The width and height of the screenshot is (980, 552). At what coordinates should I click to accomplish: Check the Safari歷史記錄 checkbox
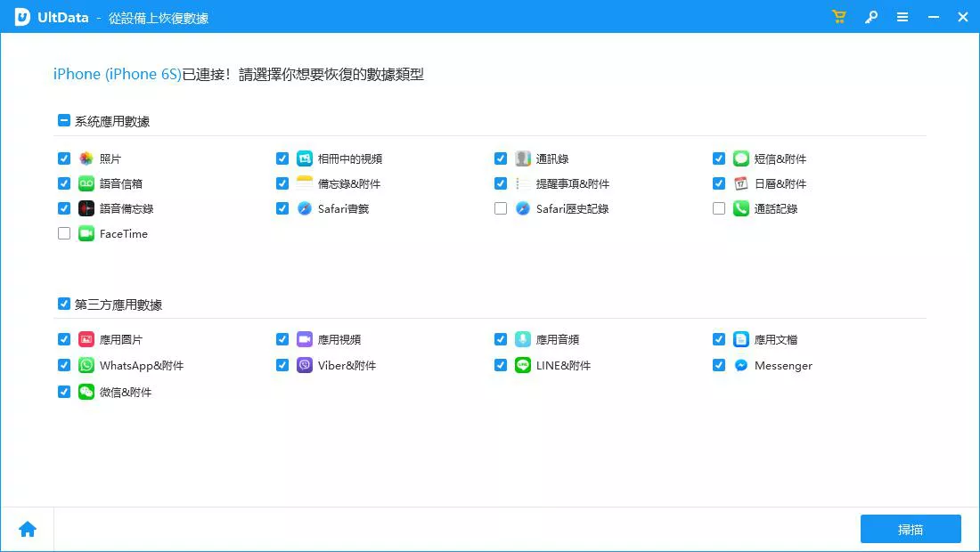501,208
